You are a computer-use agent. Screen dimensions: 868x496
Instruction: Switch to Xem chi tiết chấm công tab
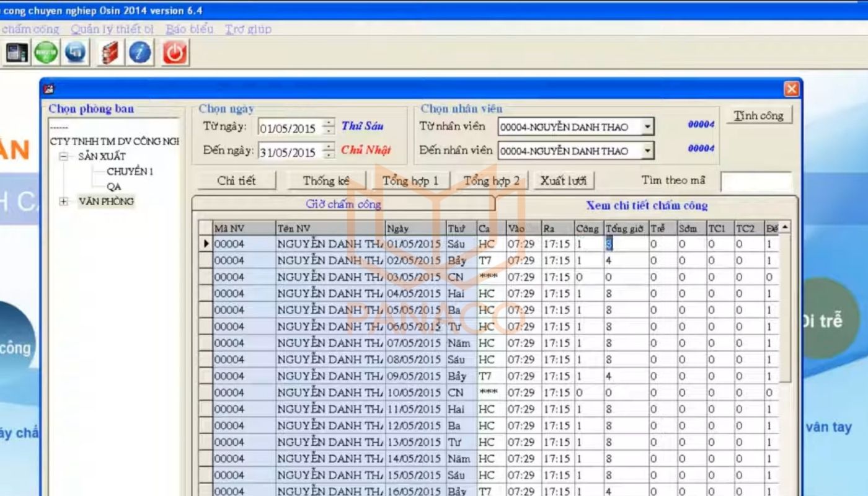click(647, 205)
